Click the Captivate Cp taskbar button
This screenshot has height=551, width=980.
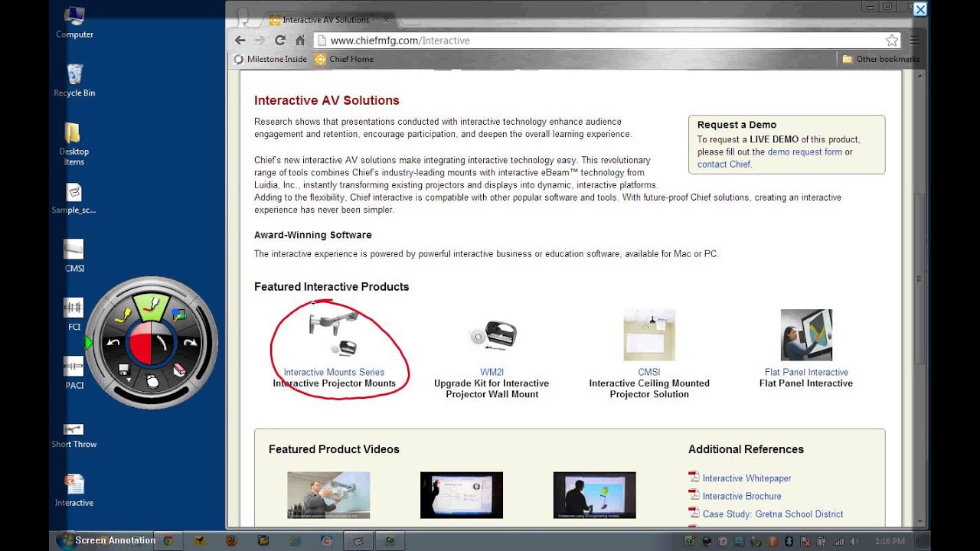390,541
